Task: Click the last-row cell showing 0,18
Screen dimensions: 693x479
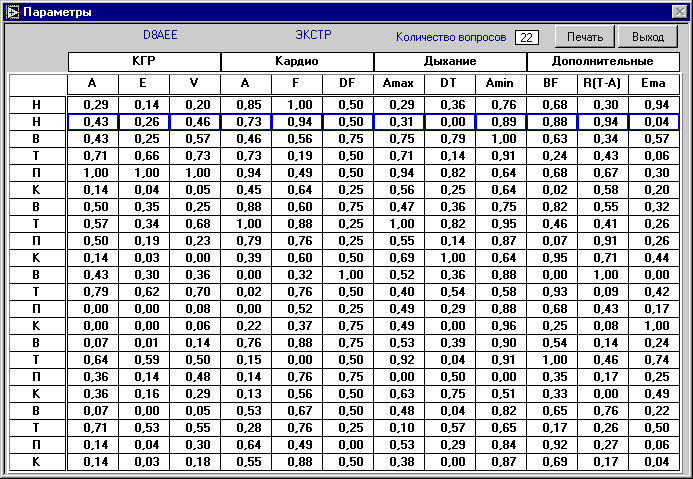Action: tap(194, 462)
